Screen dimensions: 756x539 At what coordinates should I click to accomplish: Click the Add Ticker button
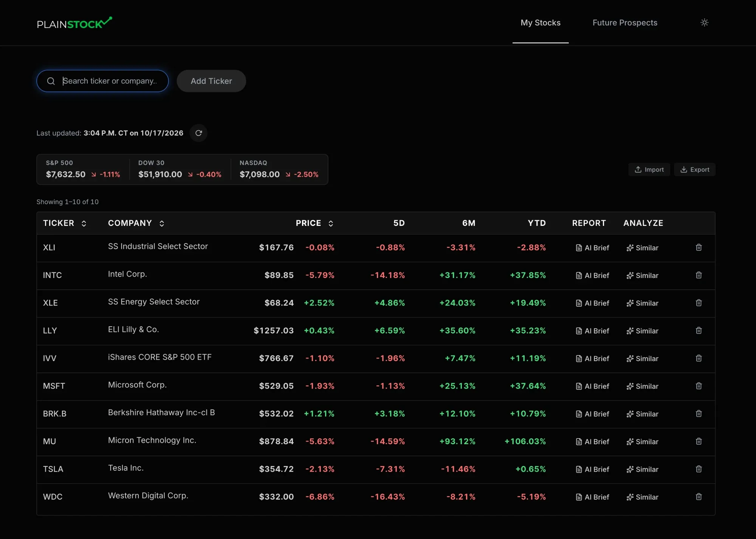click(211, 81)
